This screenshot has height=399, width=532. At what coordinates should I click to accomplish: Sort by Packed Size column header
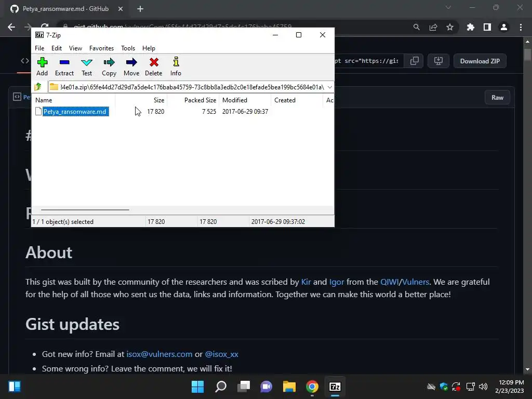click(193, 100)
